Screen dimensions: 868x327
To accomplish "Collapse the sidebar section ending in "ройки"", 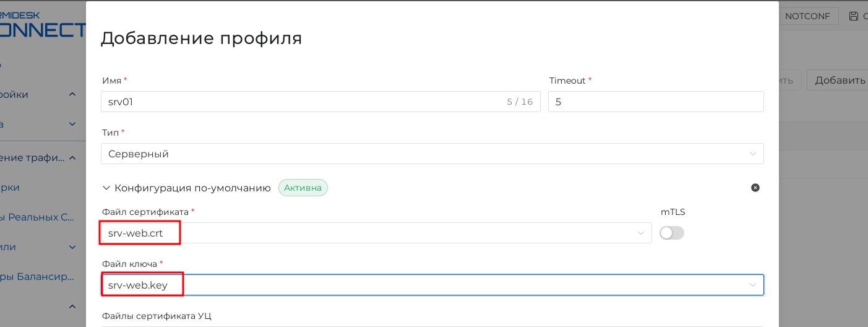I will pos(72,94).
